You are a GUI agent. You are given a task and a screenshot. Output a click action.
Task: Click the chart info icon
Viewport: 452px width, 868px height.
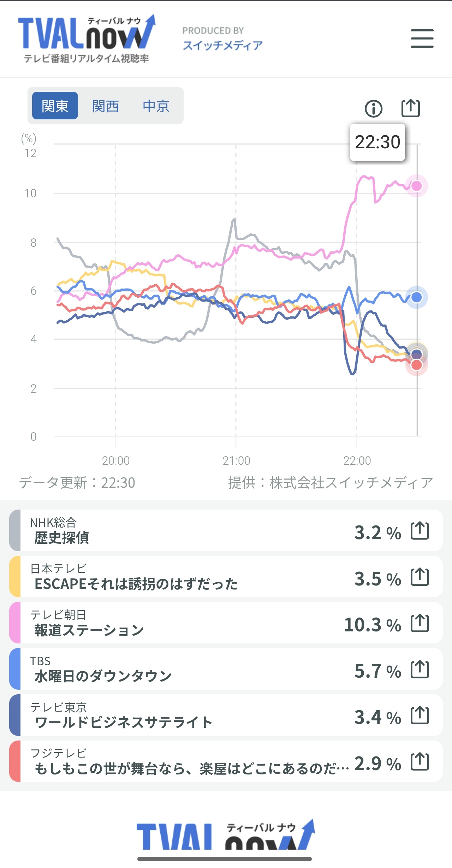(373, 108)
